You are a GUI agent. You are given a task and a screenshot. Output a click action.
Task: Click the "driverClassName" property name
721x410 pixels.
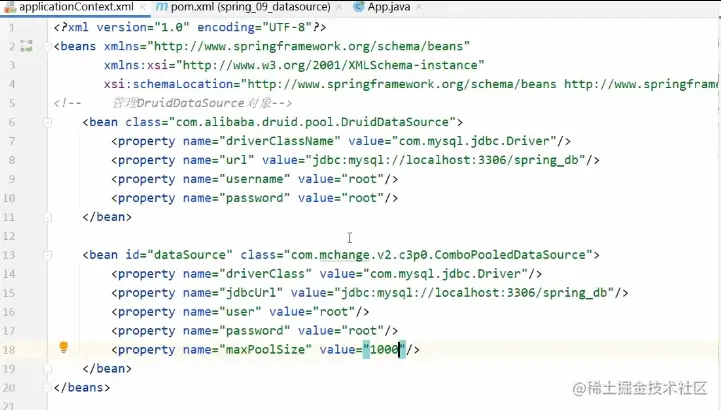(280, 141)
